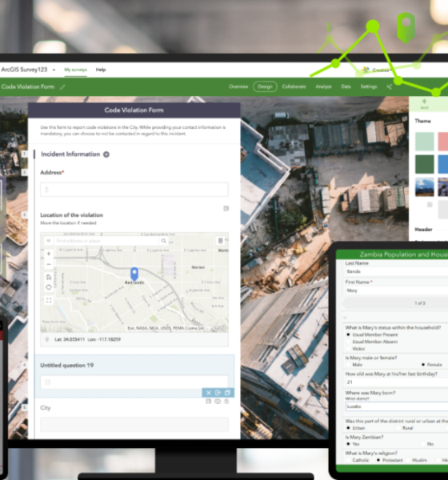This screenshot has height=480, width=448.
Task: Choose Rural for the district type
Action: (398, 428)
